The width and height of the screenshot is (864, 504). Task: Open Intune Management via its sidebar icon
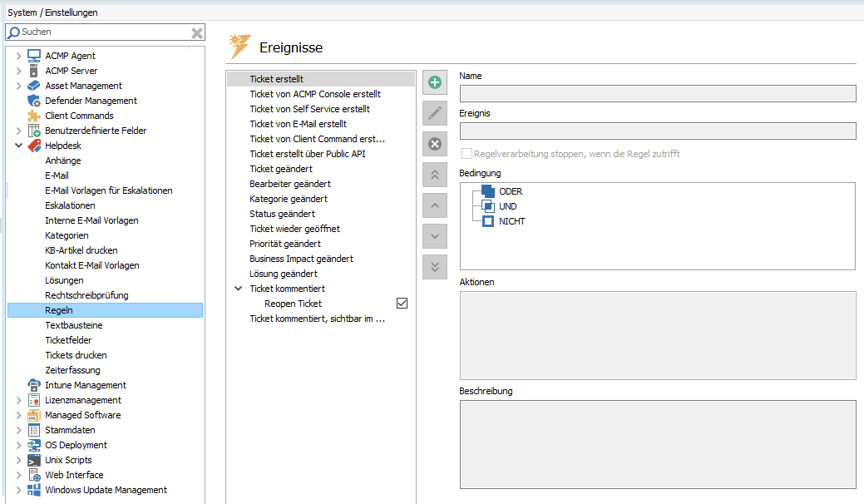34,385
